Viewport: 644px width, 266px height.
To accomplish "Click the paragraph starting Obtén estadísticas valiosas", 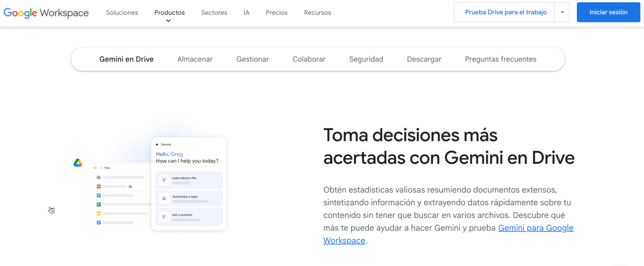I will pyautogui.click(x=449, y=215).
